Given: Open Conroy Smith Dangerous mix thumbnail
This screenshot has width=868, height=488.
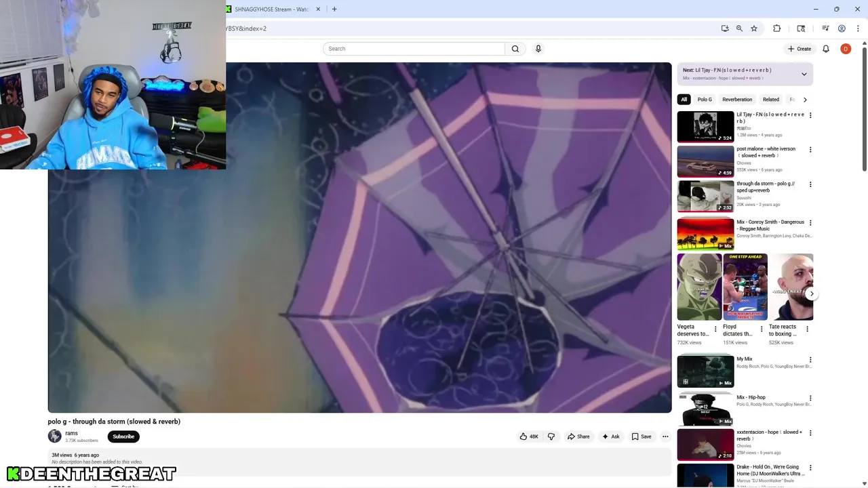Looking at the screenshot, I should pos(705,234).
